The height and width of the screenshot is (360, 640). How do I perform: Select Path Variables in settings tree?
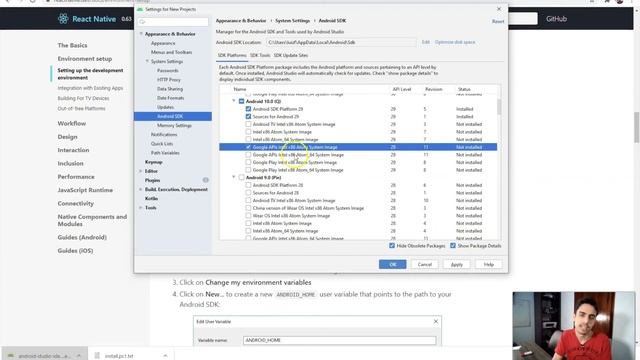pos(165,153)
